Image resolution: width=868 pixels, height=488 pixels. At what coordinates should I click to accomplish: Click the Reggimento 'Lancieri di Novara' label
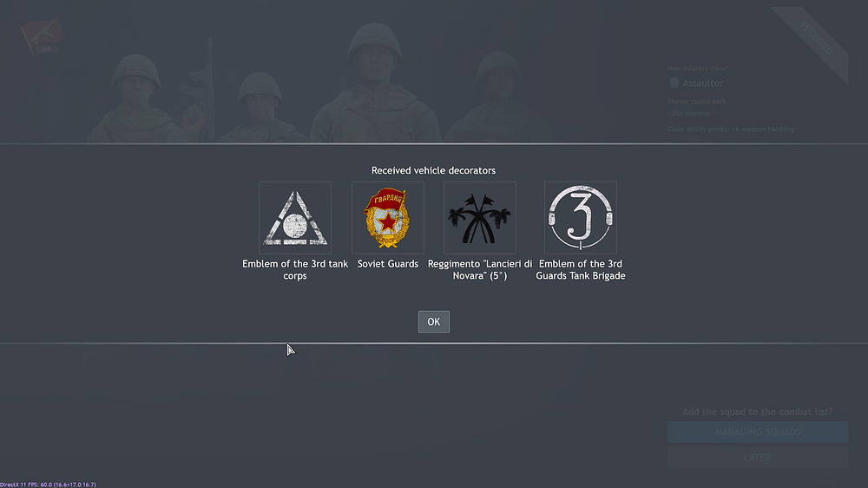480,270
